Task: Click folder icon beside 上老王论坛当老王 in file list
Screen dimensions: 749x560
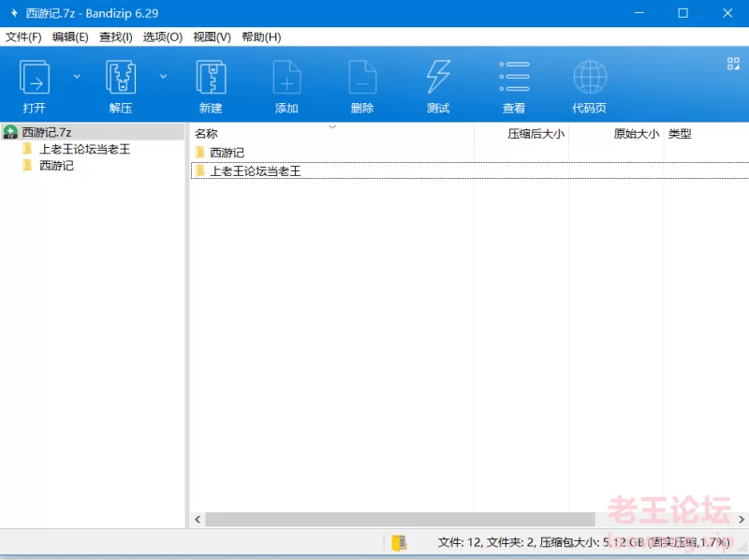Action: 200,170
